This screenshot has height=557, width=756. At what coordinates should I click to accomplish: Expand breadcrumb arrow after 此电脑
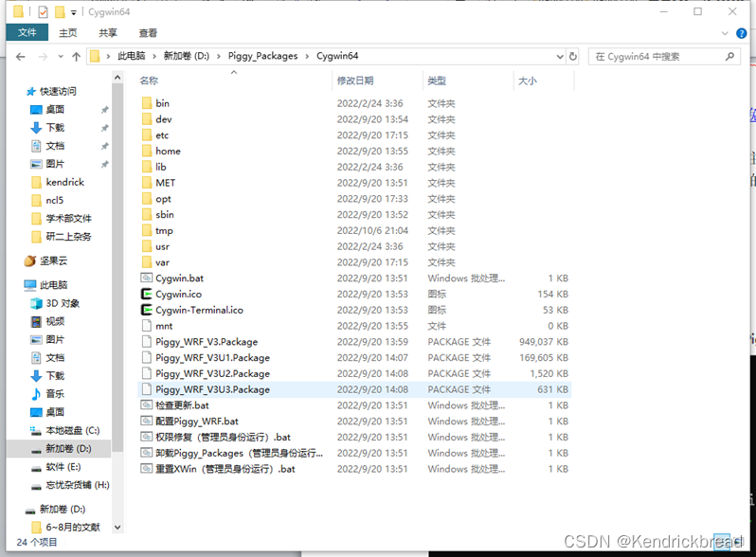(x=154, y=56)
